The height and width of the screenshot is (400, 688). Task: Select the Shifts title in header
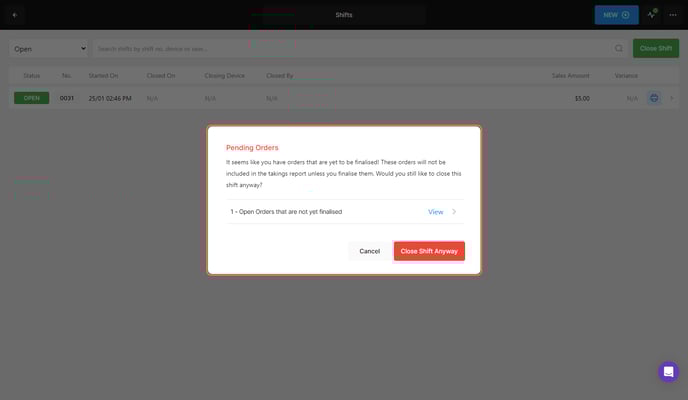point(343,15)
